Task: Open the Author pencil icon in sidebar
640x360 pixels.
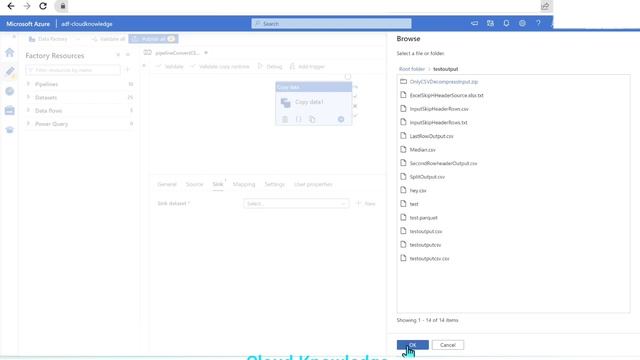Action: 10,72
